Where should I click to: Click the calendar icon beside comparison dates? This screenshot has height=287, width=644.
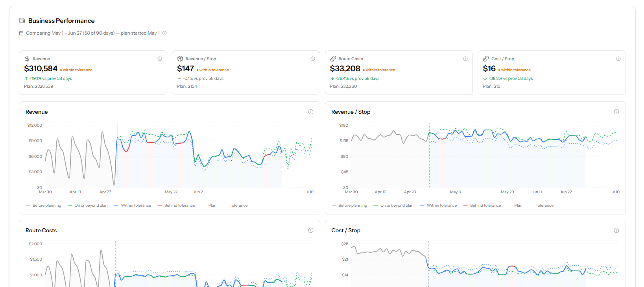[21, 33]
